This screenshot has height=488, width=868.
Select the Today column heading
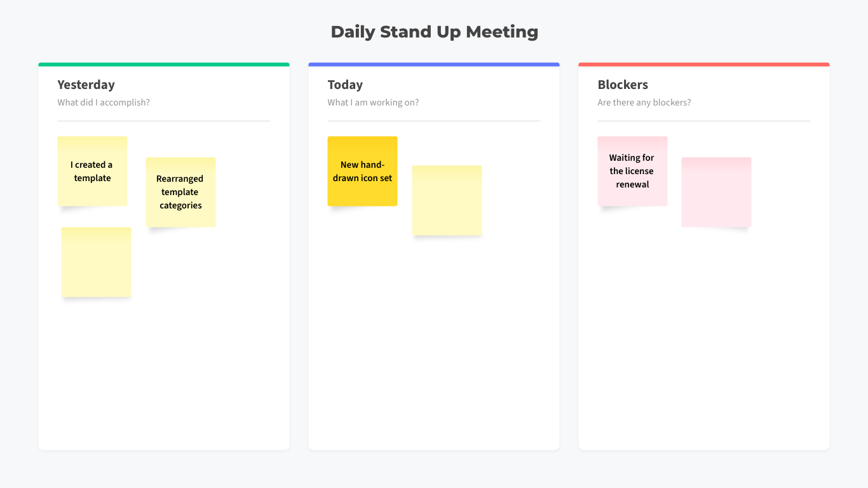click(x=345, y=85)
